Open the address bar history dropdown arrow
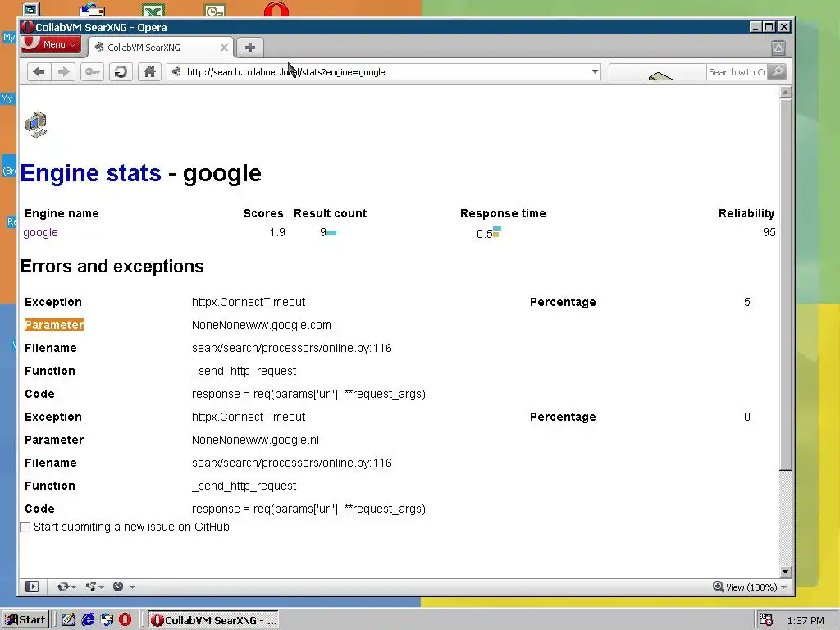 (x=595, y=72)
